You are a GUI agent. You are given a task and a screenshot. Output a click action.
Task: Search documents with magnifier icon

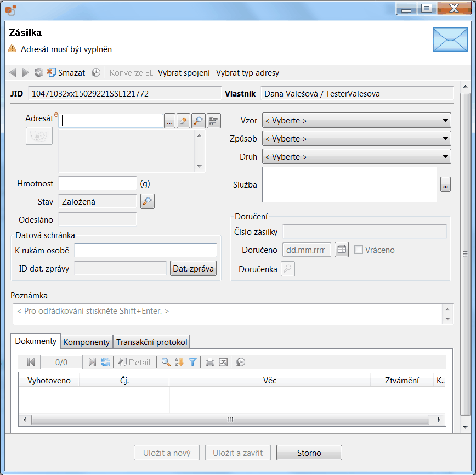(166, 362)
